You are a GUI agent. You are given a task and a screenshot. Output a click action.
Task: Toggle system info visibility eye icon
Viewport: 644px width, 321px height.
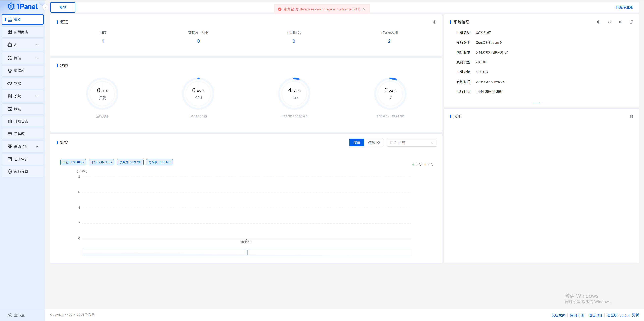coord(621,22)
